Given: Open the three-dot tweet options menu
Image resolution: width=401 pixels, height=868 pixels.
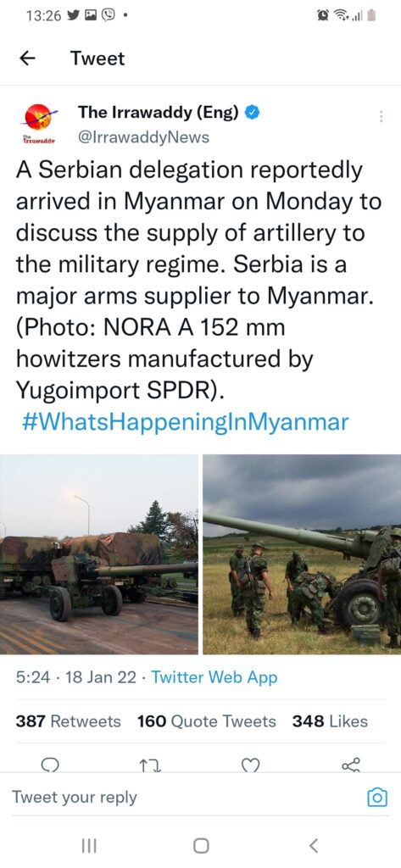Looking at the screenshot, I should pyautogui.click(x=381, y=116).
